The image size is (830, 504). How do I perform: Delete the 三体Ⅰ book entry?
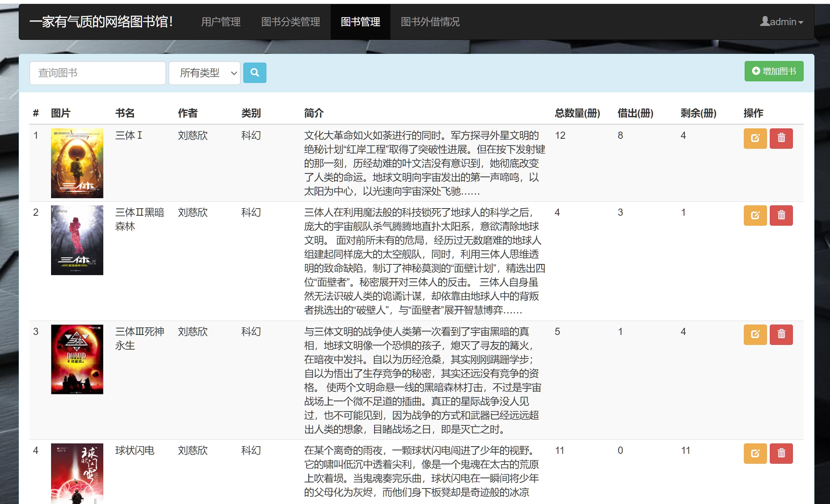pyautogui.click(x=781, y=138)
